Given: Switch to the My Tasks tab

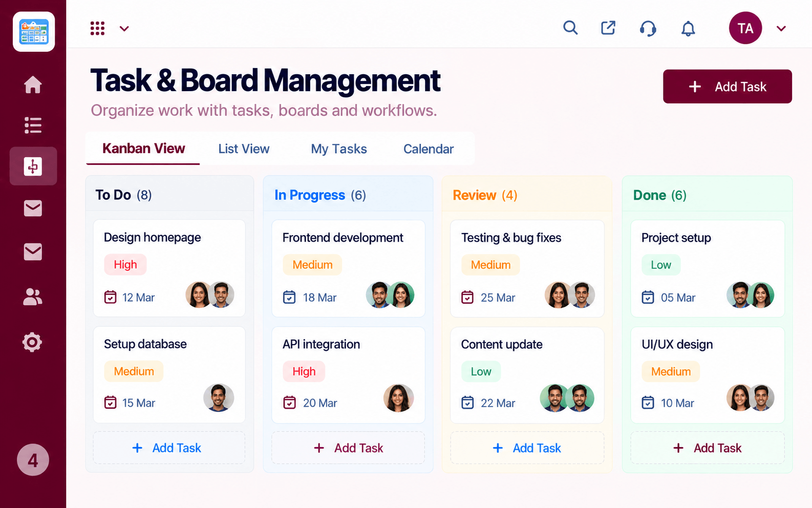Looking at the screenshot, I should [339, 149].
